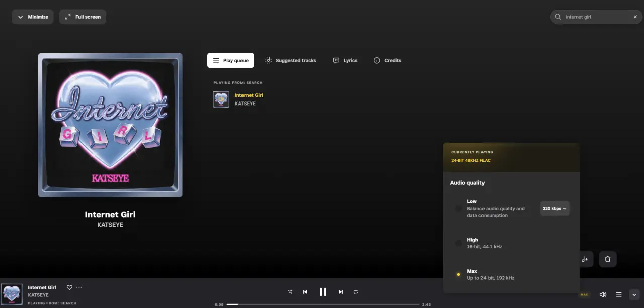Image resolution: width=644 pixels, height=308 pixels.
Task: Click "PLAYING FROM: SEARCH" in bottom bar
Action: point(52,303)
